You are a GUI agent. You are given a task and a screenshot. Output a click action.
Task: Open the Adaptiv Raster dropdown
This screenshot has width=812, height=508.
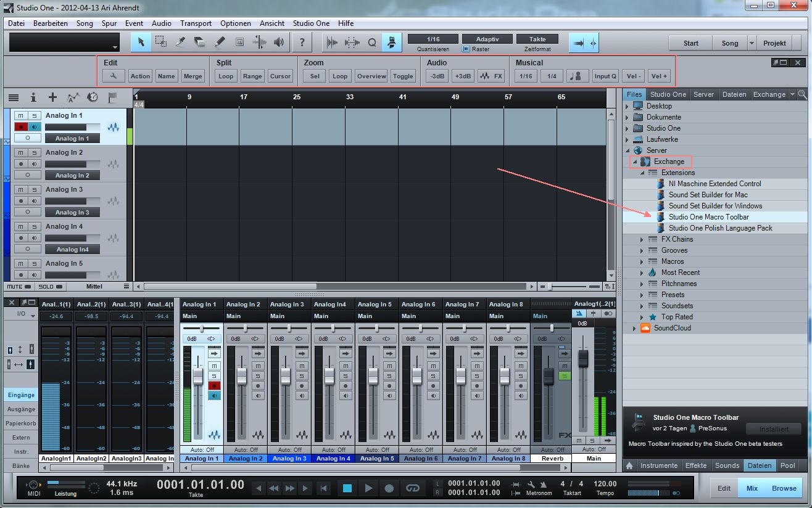[x=487, y=39]
